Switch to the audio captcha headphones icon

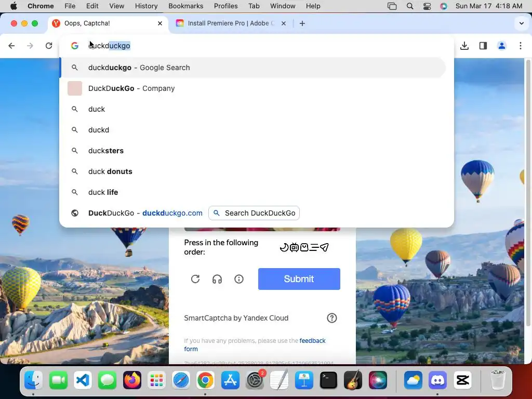pos(217,279)
